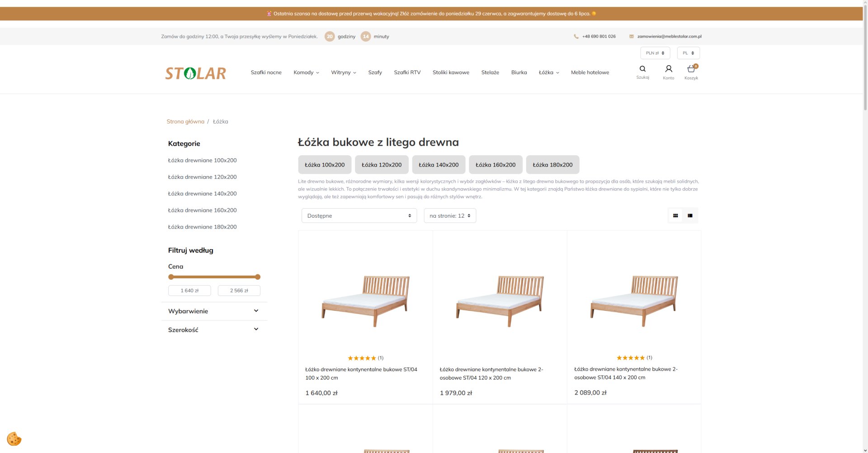Open product title ST/04 100 x 200 cm
The width and height of the screenshot is (868, 453).
click(361, 373)
